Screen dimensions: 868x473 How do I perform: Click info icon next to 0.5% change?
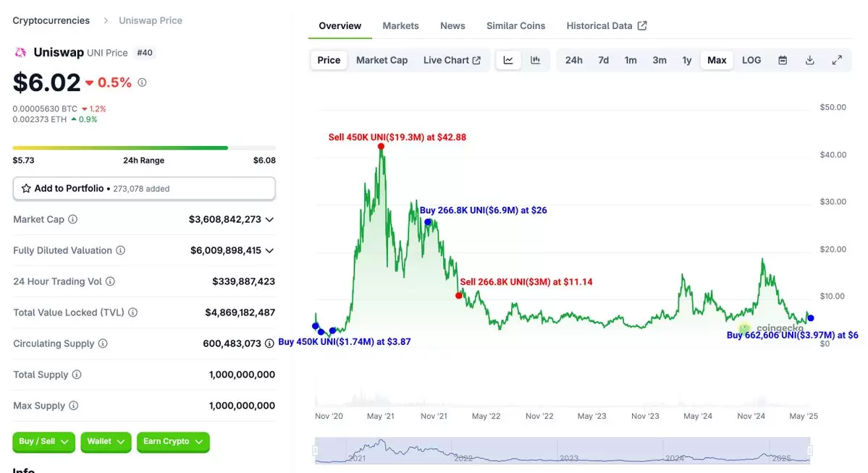143,82
